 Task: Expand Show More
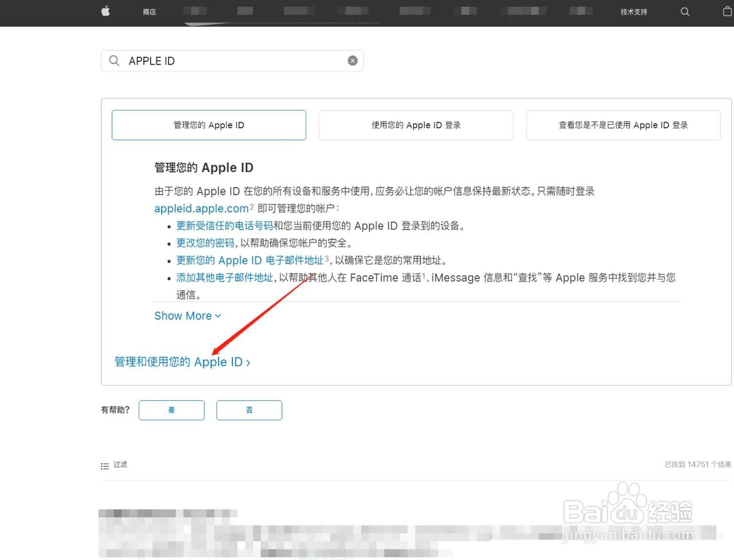click(x=188, y=316)
